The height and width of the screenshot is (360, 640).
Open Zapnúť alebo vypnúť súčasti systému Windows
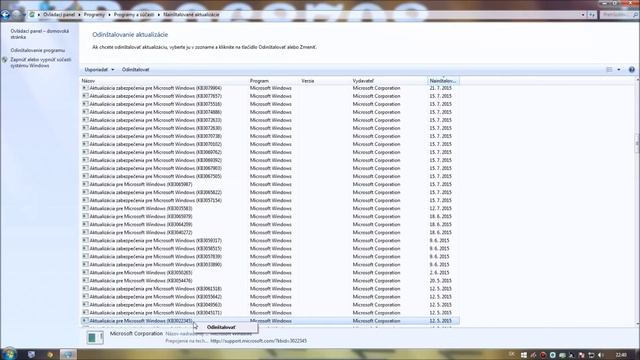40,62
